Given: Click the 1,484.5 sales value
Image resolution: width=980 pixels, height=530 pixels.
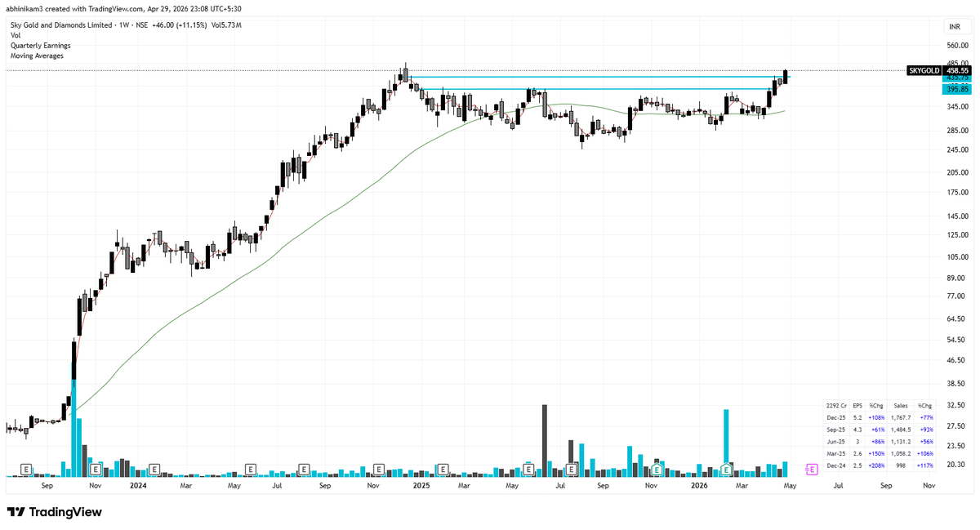Looking at the screenshot, I should [x=900, y=429].
